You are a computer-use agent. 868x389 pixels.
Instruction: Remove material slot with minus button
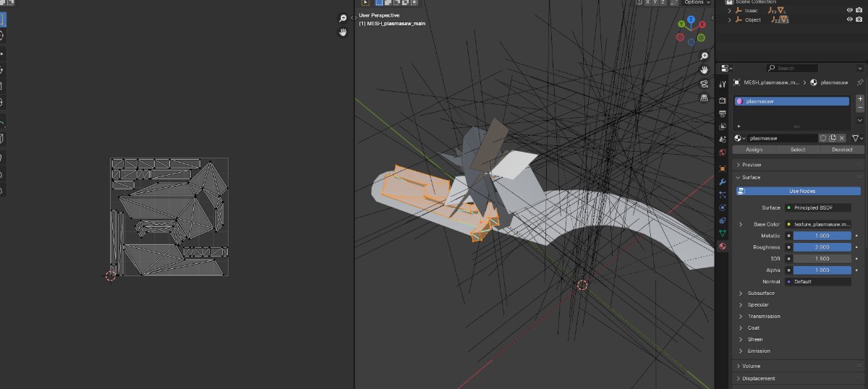pyautogui.click(x=860, y=106)
